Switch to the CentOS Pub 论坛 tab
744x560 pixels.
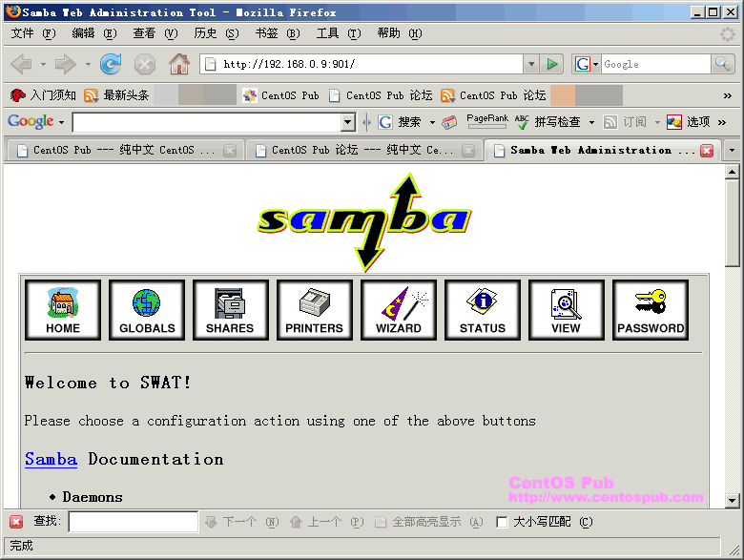363,151
